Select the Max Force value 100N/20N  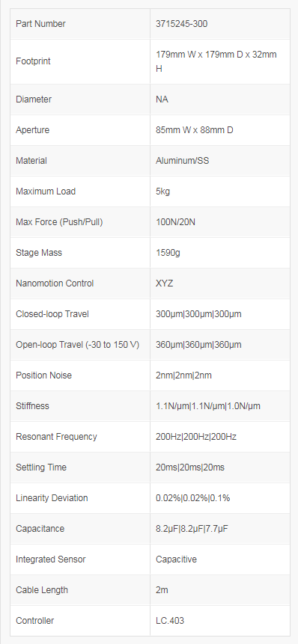175,222
